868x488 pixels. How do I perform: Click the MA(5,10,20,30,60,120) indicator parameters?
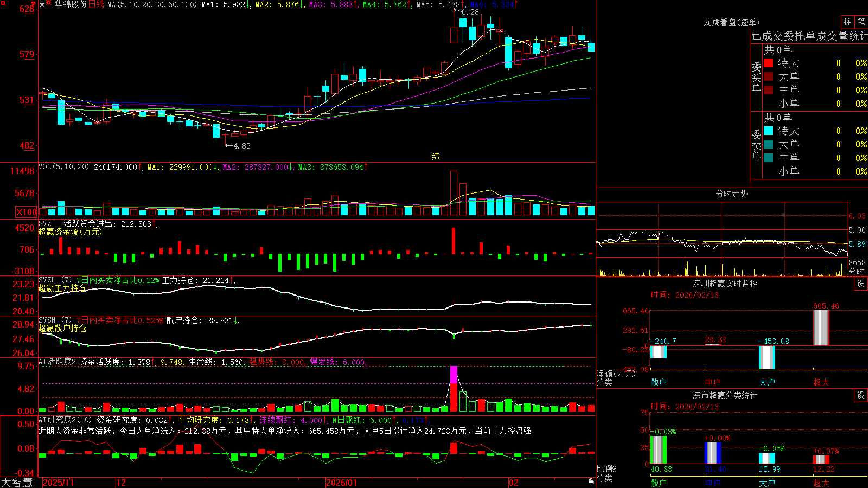152,4
